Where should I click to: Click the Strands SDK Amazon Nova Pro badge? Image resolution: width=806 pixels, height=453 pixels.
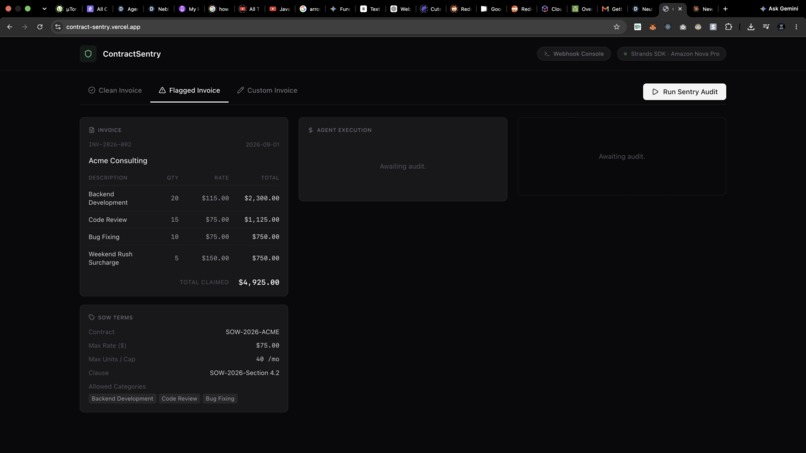671,53
